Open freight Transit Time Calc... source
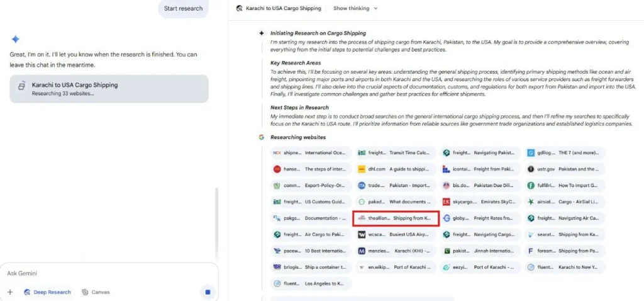This screenshot has width=644, height=301. pos(396,152)
